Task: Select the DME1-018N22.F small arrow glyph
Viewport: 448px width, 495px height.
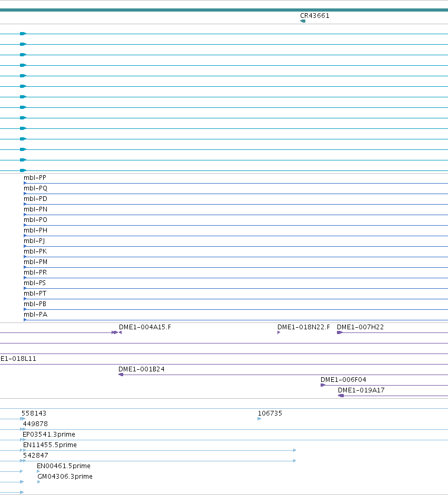Action: point(278,332)
